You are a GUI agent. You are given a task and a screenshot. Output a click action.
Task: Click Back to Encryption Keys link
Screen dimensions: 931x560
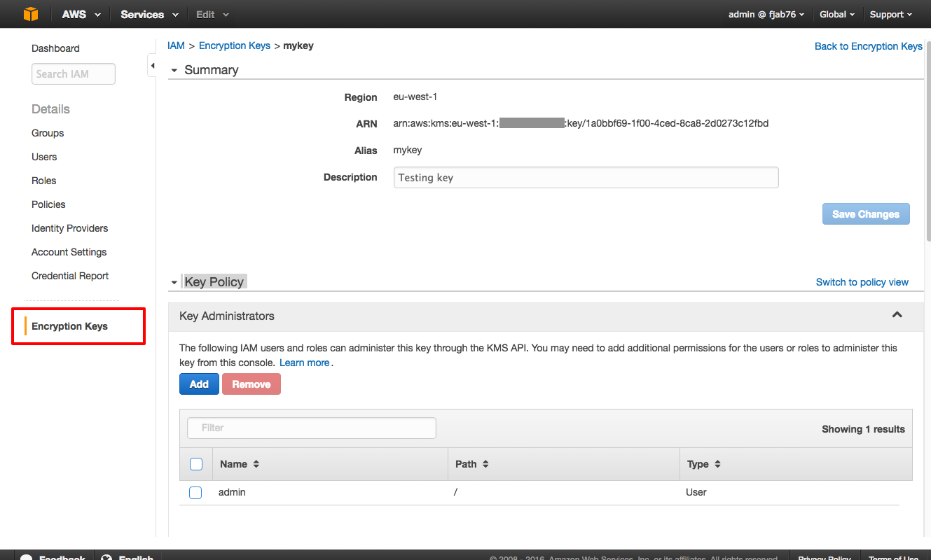869,46
